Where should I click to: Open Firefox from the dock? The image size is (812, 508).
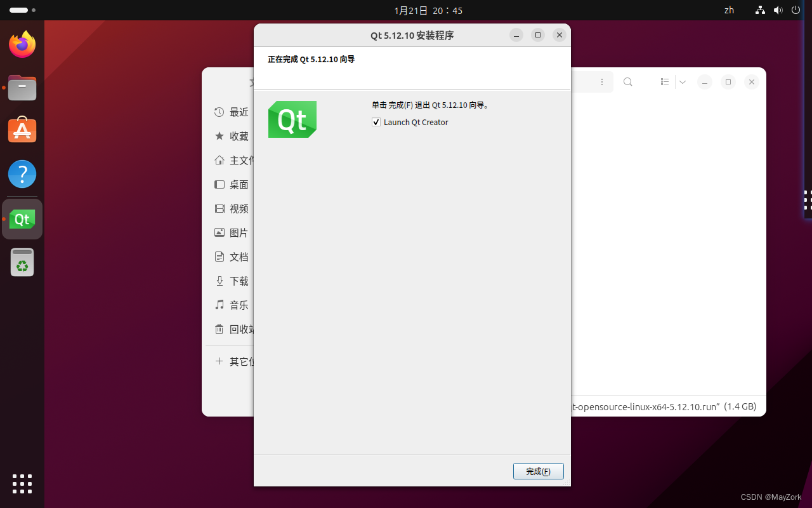click(22, 44)
